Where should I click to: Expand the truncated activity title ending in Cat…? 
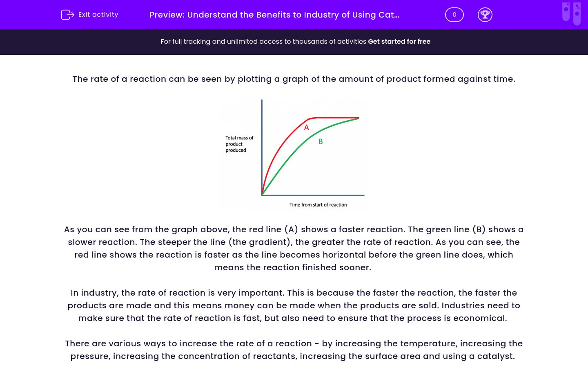tap(274, 15)
